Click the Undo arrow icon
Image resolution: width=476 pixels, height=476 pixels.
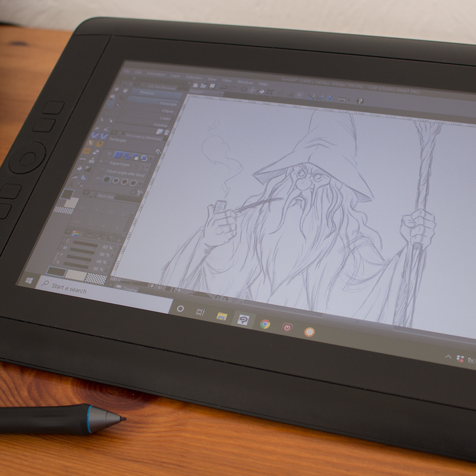(224, 88)
